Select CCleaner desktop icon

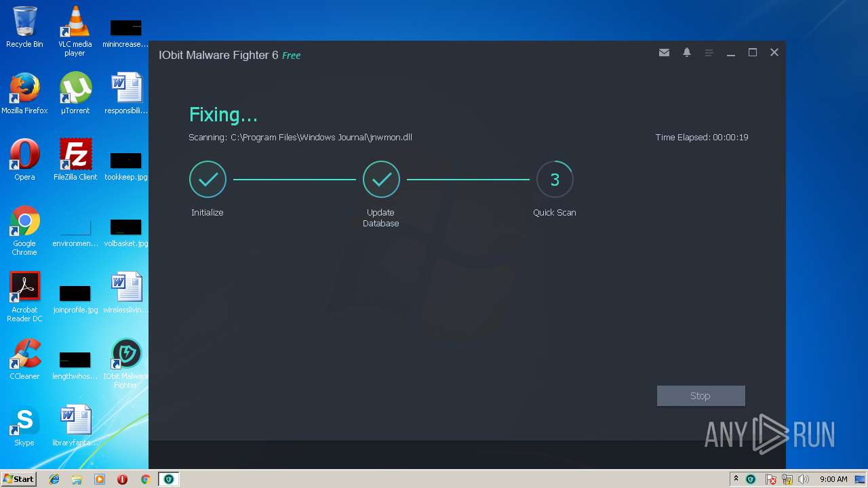[24, 359]
